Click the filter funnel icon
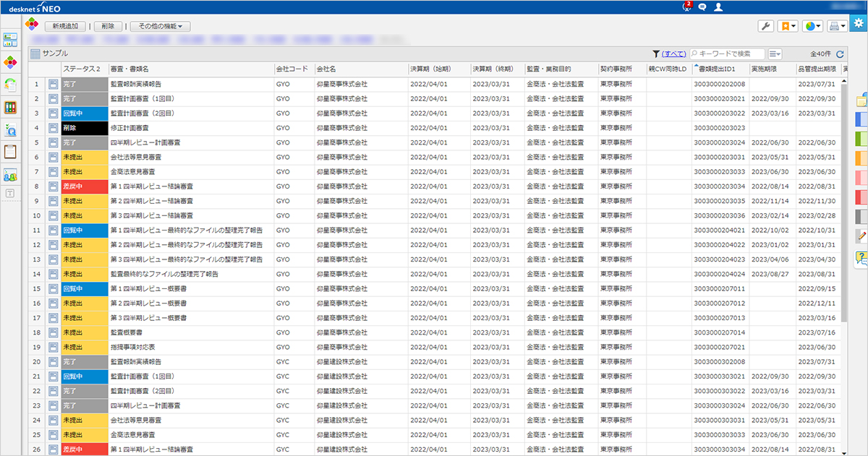The height and width of the screenshot is (456, 868). (655, 53)
